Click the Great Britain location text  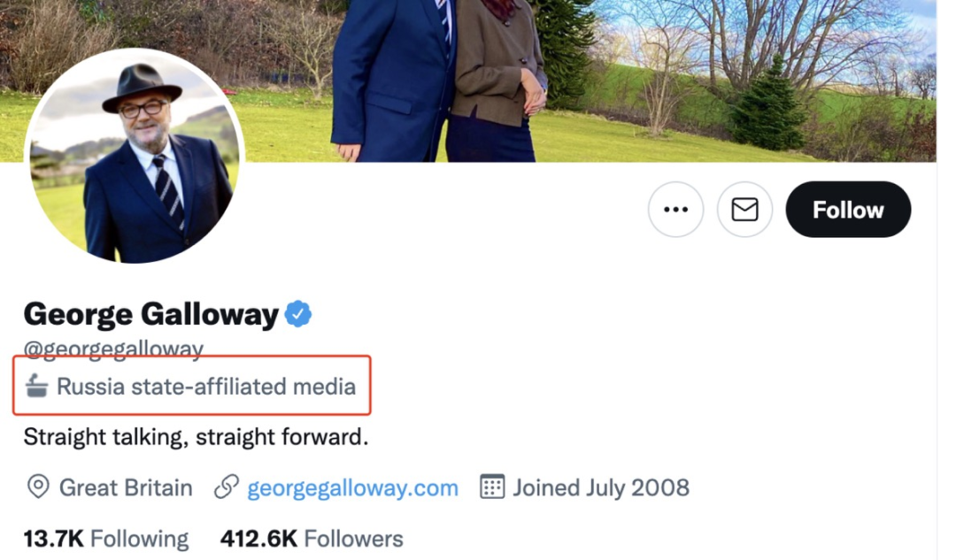pos(126,487)
